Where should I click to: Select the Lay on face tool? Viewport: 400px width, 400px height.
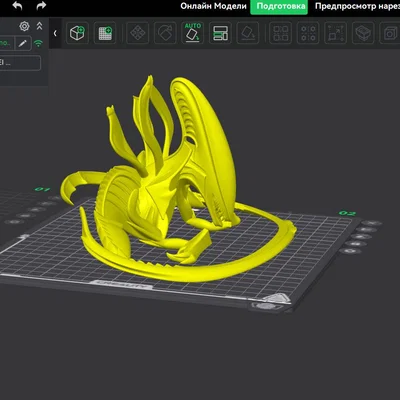pos(248,33)
